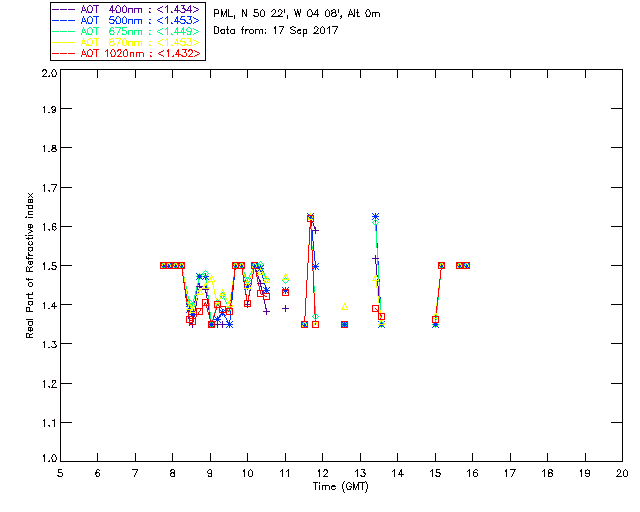Click the lone purple plus marker at 11 GMT
Screen dimensions: 640x512
(285, 309)
